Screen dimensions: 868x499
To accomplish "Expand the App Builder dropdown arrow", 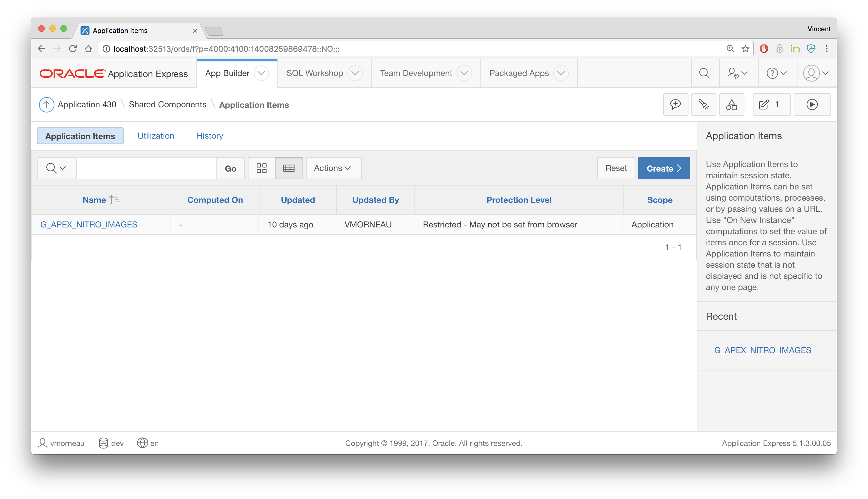I will (x=261, y=73).
